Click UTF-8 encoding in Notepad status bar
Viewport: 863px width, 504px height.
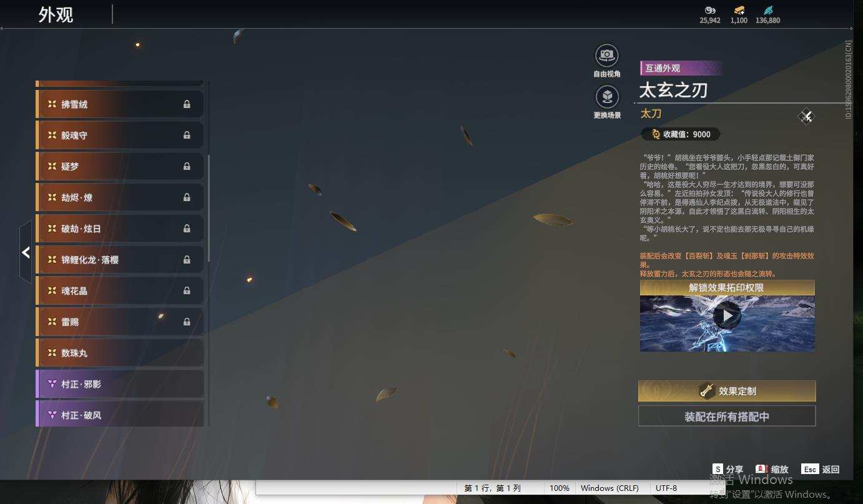point(666,488)
